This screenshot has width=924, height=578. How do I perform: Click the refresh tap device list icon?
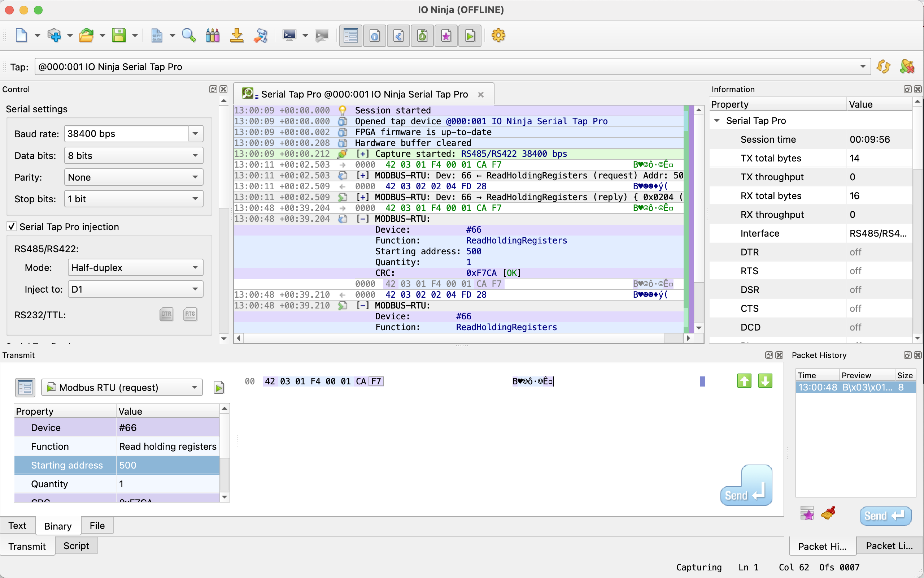click(884, 66)
